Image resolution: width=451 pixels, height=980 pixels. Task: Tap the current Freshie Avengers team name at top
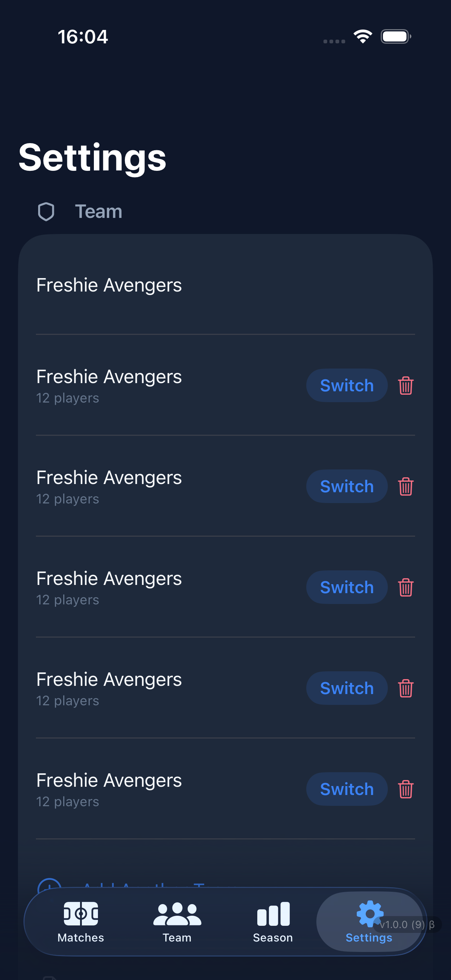109,285
